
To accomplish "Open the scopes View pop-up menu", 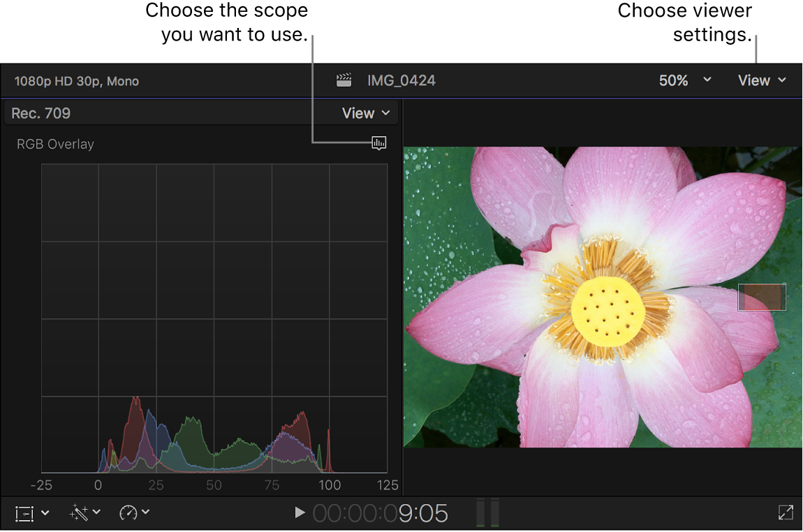I will pos(364,112).
